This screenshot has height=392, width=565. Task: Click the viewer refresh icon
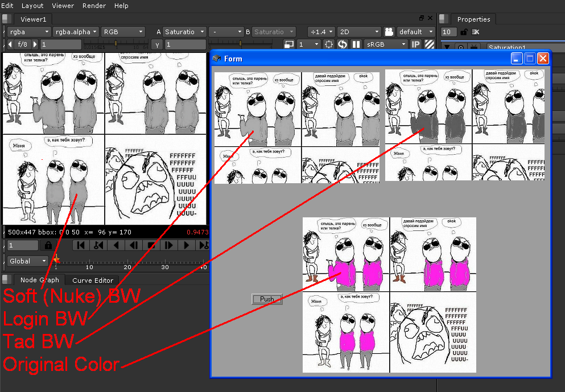343,44
